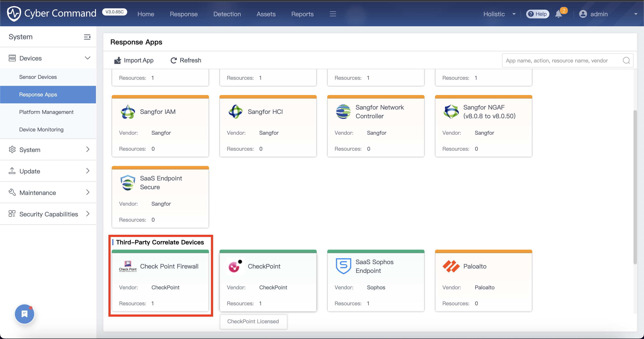Screen dimensions: 644x339
Task: Open the Holistic dropdown
Action: [499, 14]
